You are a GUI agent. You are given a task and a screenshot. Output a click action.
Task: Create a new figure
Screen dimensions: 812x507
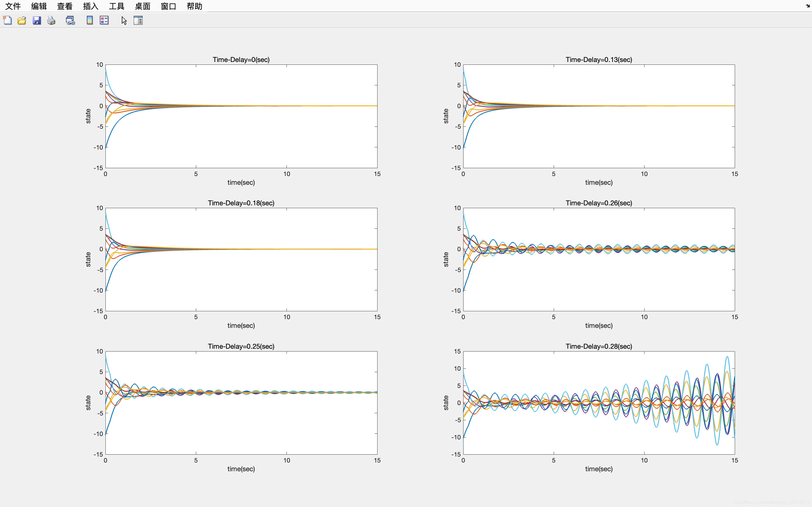click(x=7, y=20)
